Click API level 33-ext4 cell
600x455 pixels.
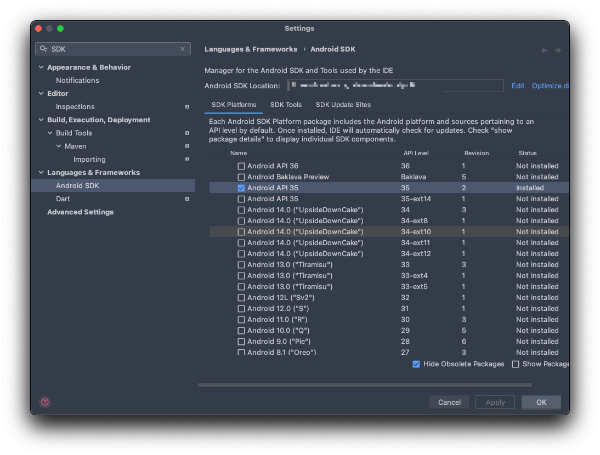pyautogui.click(x=414, y=276)
